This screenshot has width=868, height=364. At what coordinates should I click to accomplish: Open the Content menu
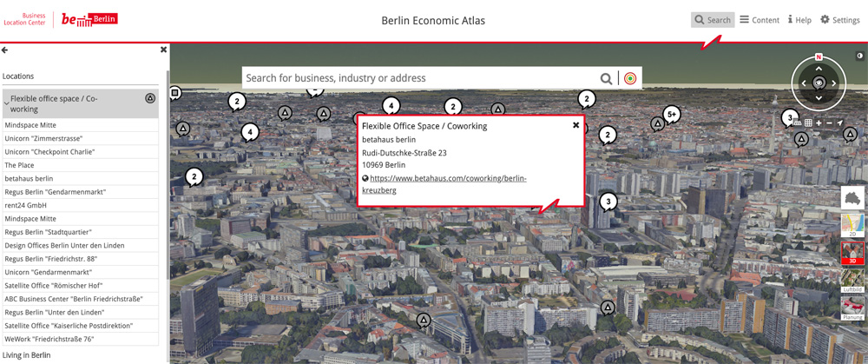pos(759,20)
